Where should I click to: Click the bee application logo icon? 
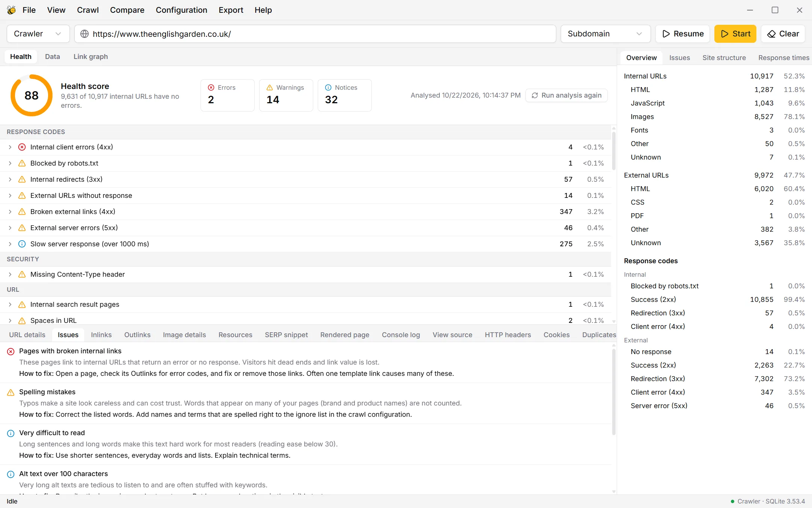tap(11, 10)
